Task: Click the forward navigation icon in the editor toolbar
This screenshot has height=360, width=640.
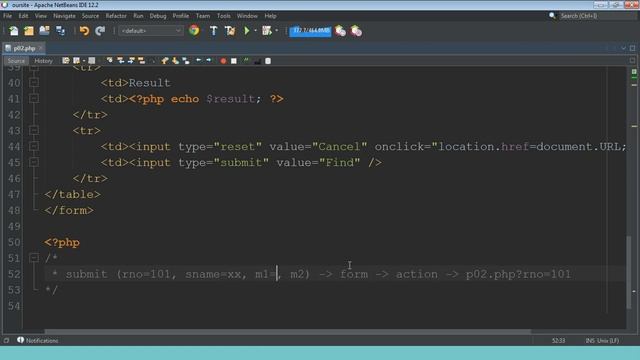Action: tap(92, 61)
